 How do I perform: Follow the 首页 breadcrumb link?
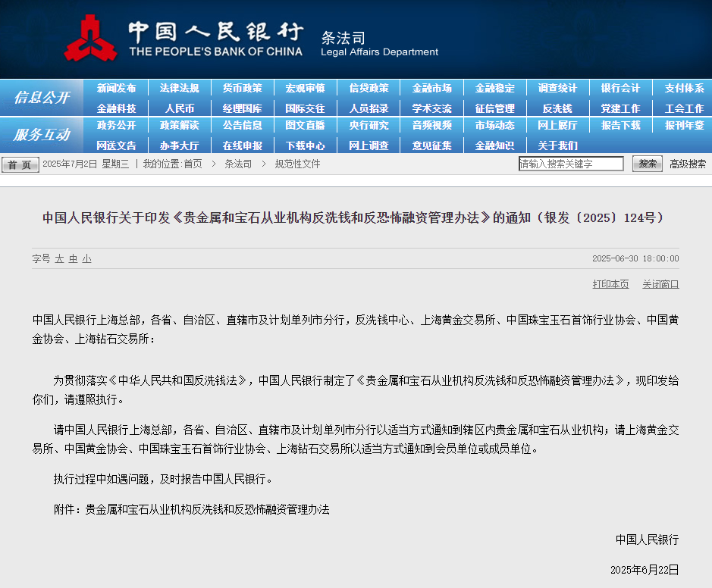click(x=193, y=164)
